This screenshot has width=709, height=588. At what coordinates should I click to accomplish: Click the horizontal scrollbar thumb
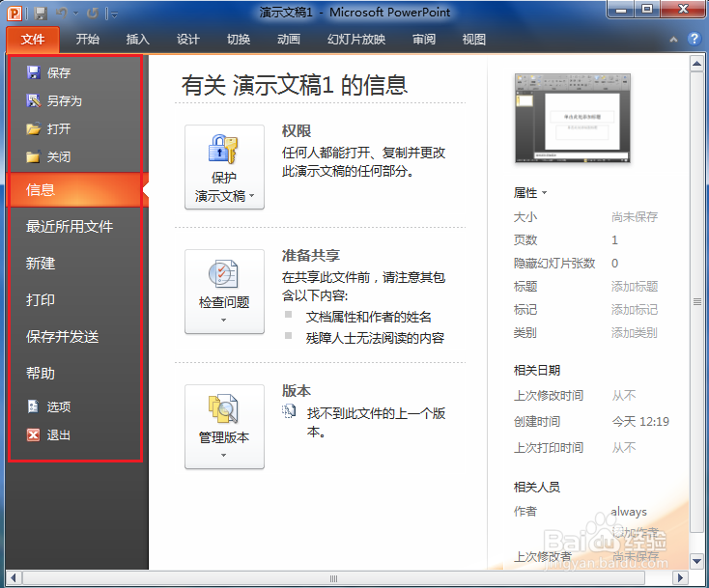click(x=333, y=578)
